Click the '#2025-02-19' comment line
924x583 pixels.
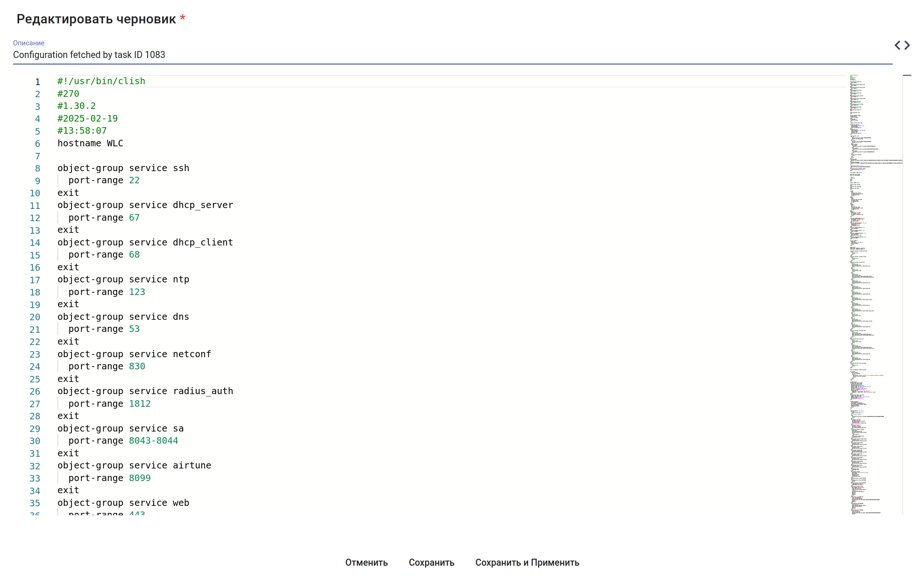(87, 119)
